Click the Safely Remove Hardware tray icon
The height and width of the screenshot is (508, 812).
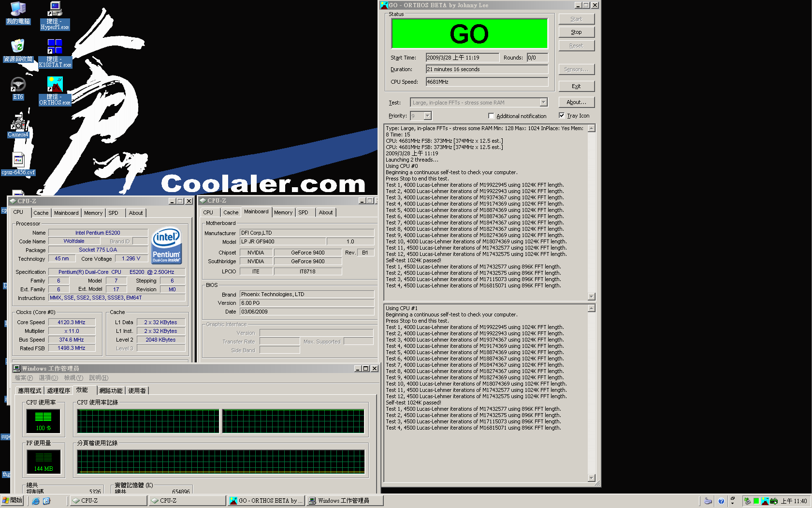point(747,501)
